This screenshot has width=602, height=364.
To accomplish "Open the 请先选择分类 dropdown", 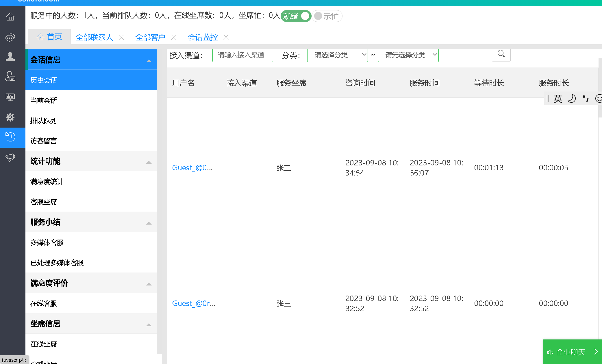I will [x=408, y=55].
